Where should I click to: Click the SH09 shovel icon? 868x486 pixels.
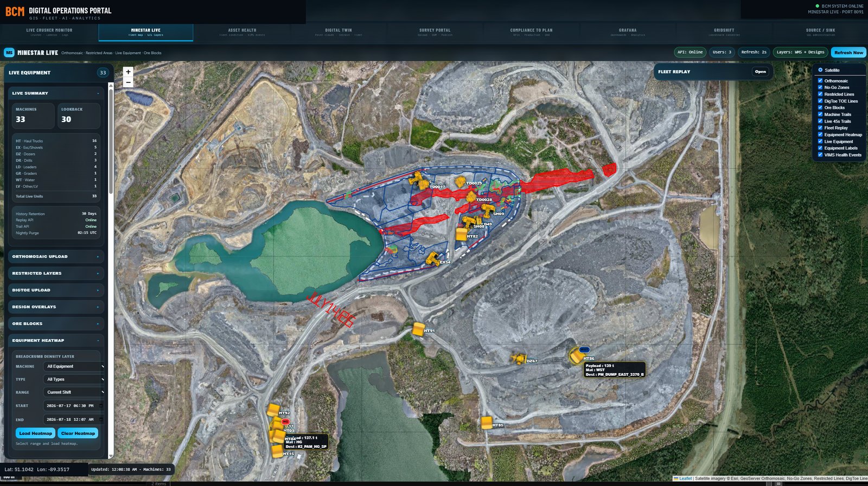coord(488,210)
